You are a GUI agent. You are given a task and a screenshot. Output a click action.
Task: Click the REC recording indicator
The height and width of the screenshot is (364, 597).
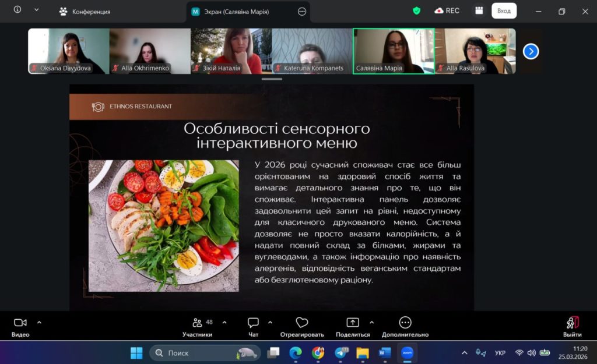point(447,10)
